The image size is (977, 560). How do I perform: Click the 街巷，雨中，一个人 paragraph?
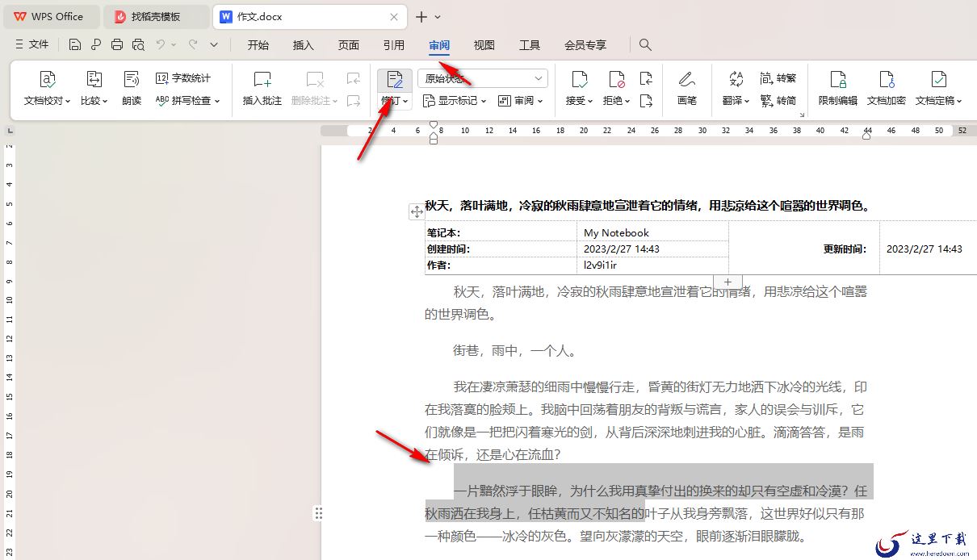coord(515,351)
